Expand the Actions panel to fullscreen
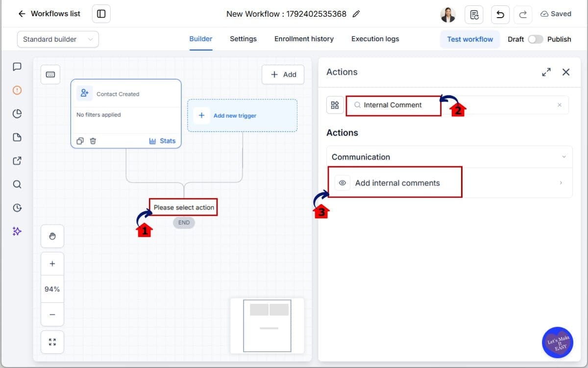 point(546,72)
